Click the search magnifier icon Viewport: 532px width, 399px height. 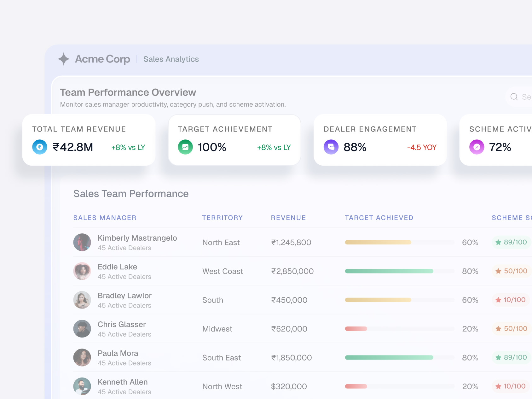coord(514,97)
